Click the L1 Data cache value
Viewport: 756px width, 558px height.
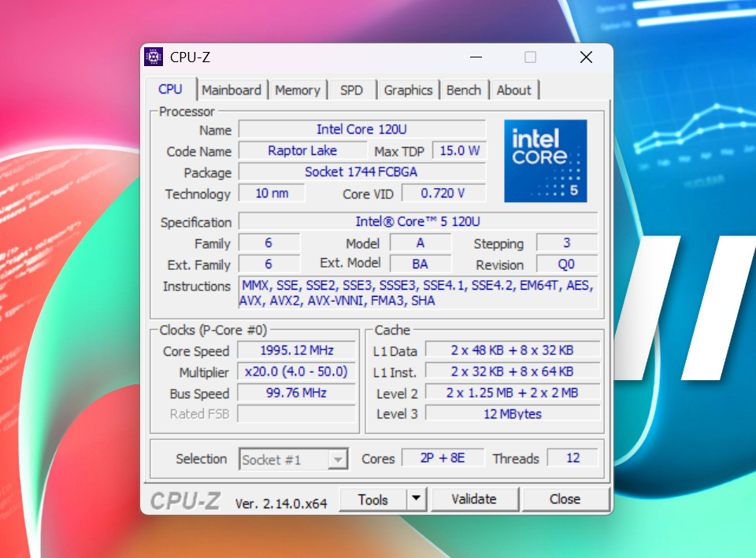(x=513, y=350)
